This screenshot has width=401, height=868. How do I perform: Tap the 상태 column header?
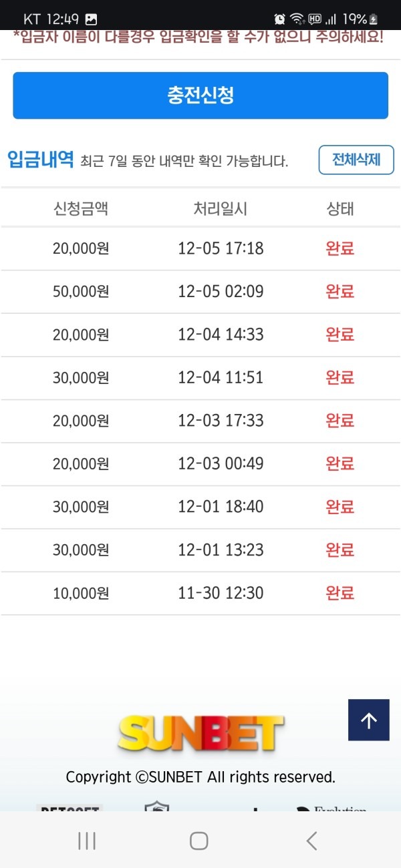(340, 208)
